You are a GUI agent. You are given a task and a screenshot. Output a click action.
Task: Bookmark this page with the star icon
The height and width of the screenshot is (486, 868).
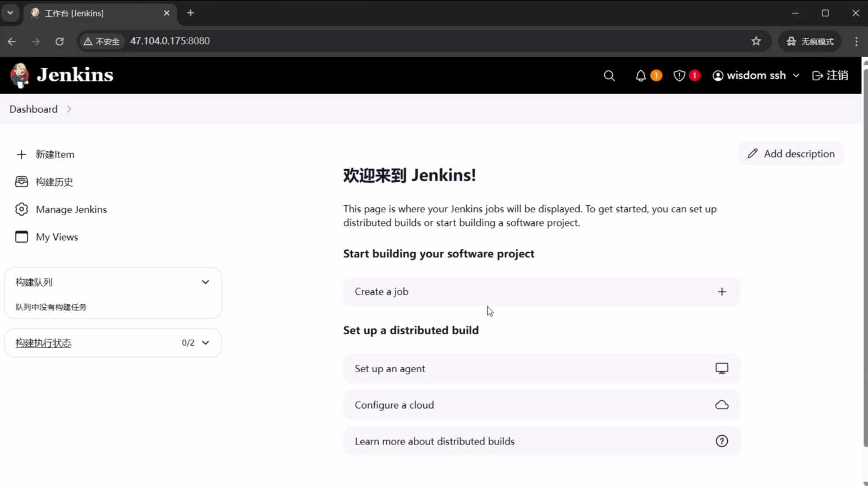[756, 41]
